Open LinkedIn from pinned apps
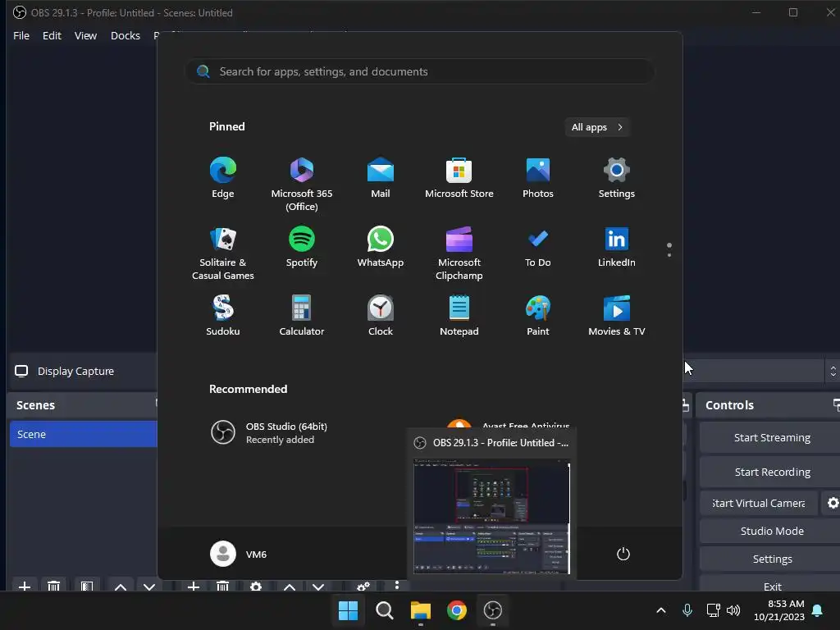Image resolution: width=840 pixels, height=630 pixels. tap(617, 248)
